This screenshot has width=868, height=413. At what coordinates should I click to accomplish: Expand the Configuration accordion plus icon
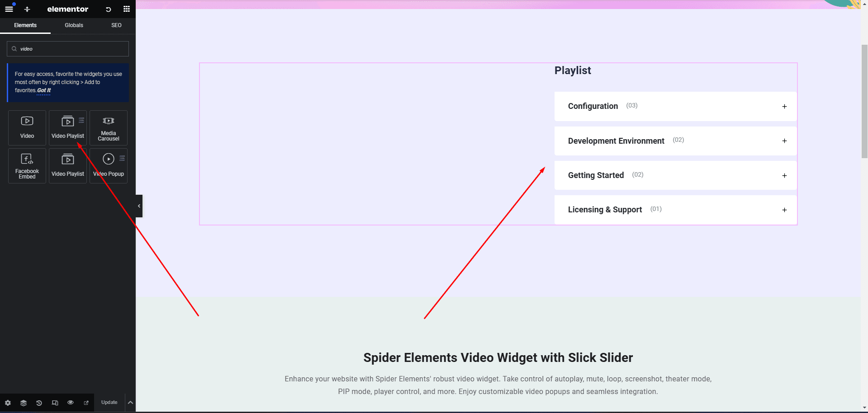pos(784,107)
